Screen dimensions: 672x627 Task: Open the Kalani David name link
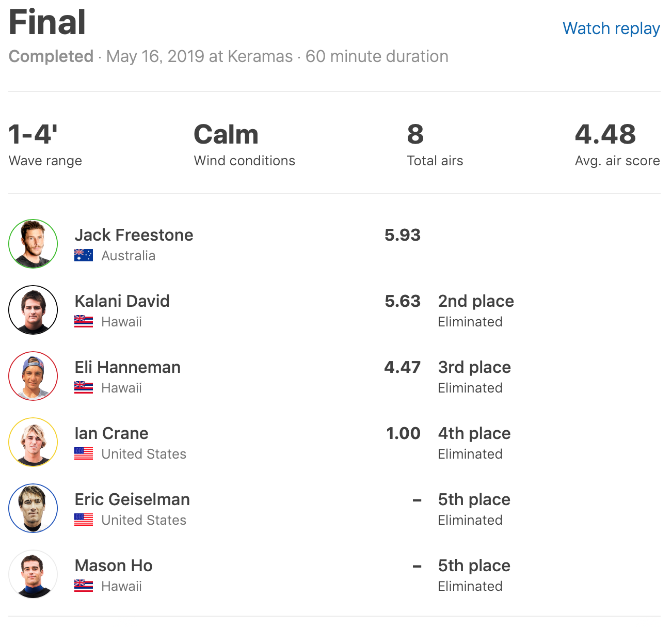pos(122,301)
